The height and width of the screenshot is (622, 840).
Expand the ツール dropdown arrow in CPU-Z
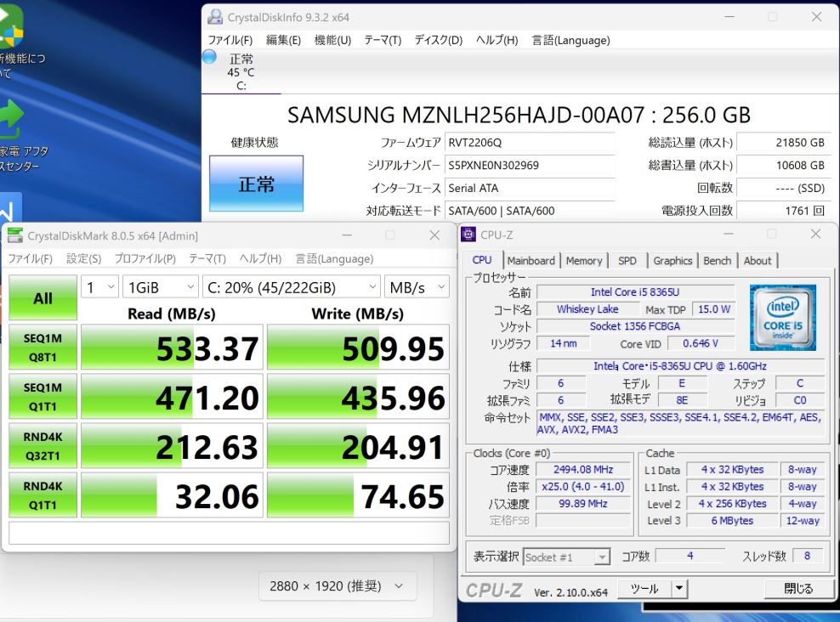[x=678, y=588]
